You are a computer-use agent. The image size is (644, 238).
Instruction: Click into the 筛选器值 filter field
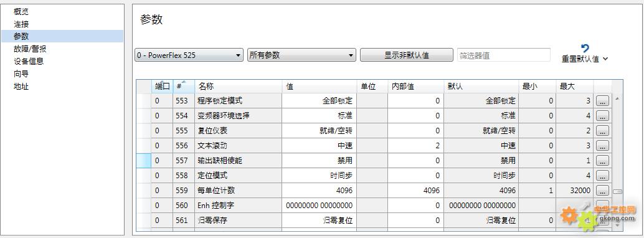503,55
